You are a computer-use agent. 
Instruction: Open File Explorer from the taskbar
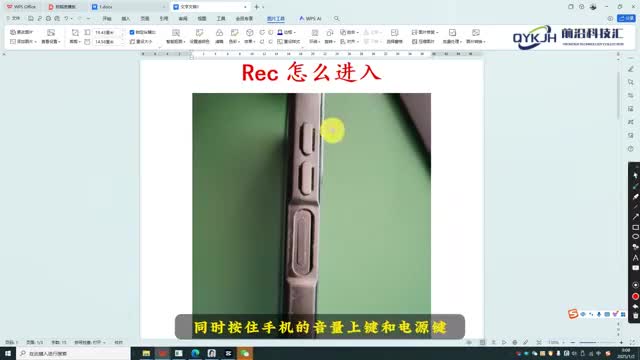146,353
